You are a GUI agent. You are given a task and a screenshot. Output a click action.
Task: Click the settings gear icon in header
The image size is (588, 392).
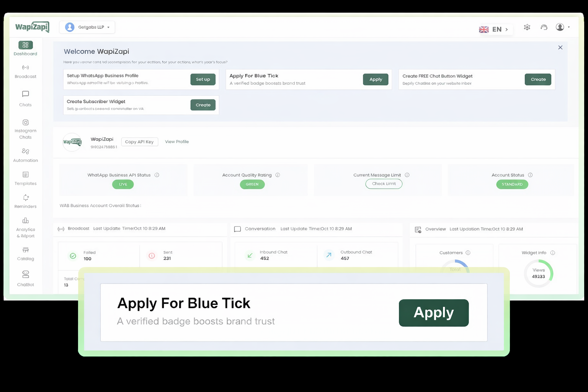tap(527, 27)
